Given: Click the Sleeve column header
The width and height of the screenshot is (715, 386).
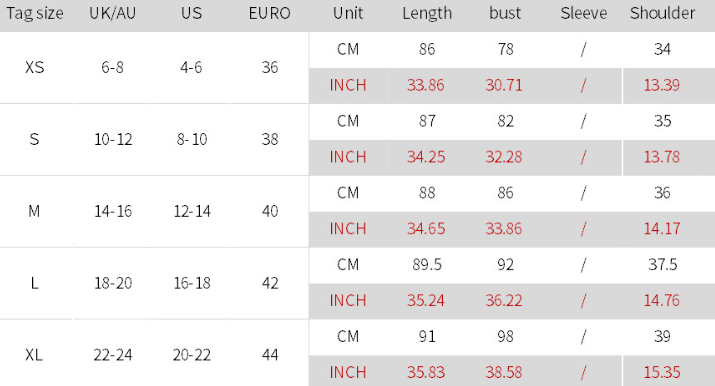Looking at the screenshot, I should (x=584, y=13).
